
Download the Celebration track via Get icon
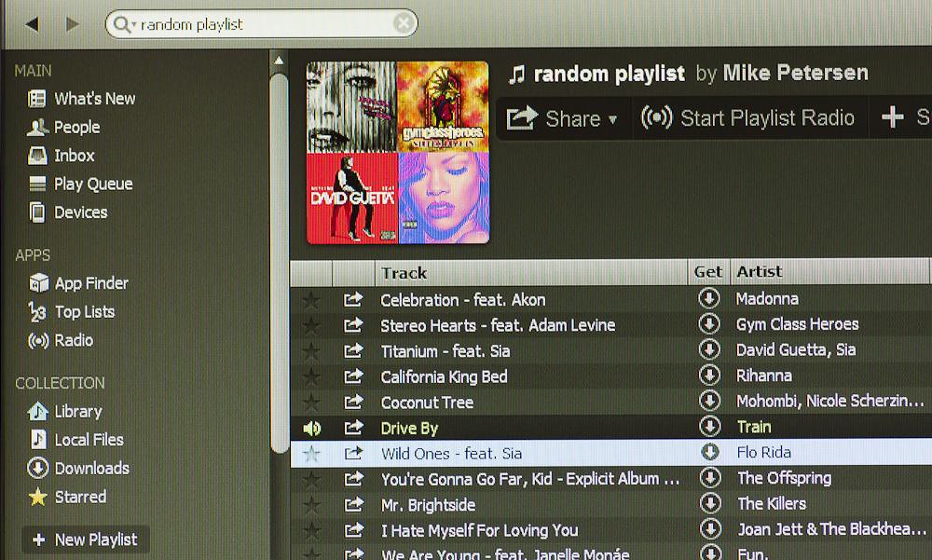[x=709, y=299]
